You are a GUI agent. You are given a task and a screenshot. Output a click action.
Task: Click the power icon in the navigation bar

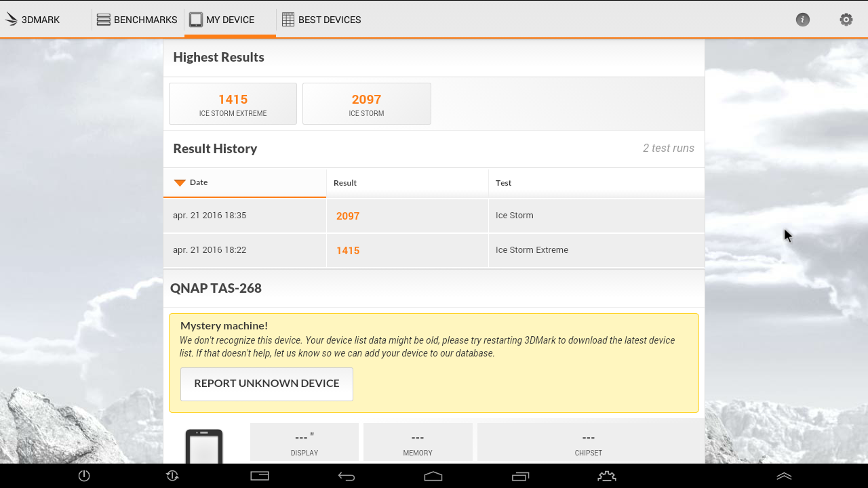pos(84,476)
